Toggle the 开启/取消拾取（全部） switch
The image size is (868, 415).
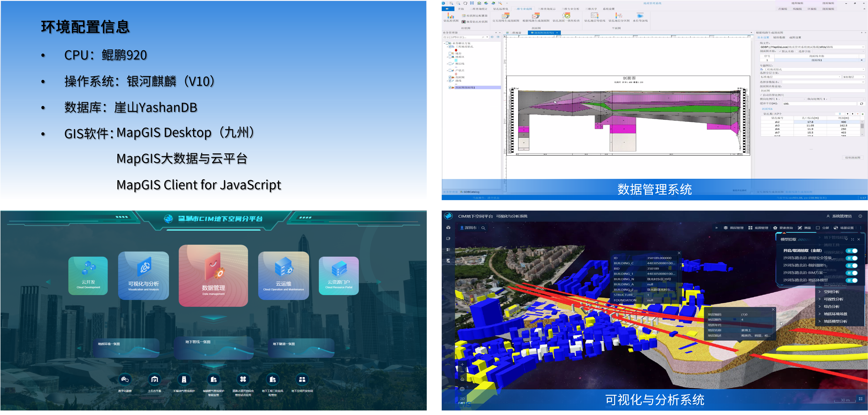(851, 251)
